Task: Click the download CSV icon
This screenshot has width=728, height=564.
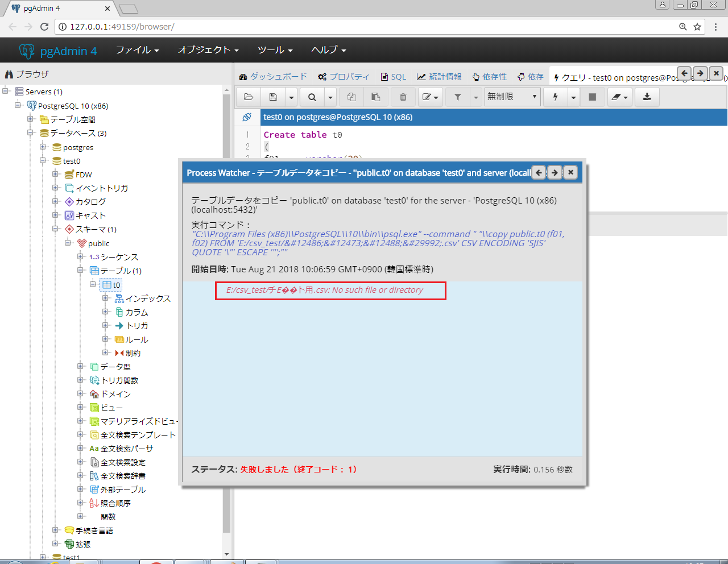Action: click(x=647, y=97)
